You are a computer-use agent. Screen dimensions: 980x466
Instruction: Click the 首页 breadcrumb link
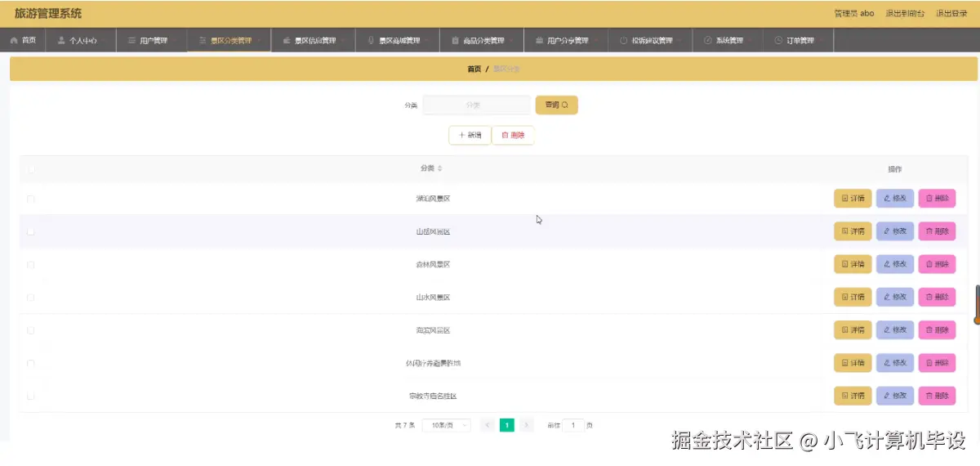474,69
